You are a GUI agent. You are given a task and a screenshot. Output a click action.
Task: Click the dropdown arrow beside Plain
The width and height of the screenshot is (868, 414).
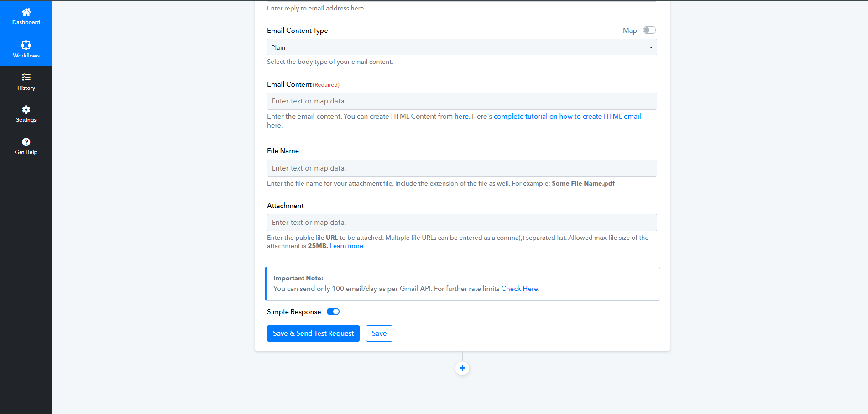(x=651, y=47)
